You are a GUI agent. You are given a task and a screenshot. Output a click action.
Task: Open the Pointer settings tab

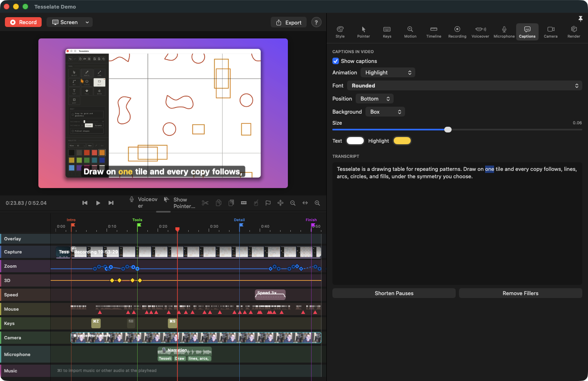point(363,32)
